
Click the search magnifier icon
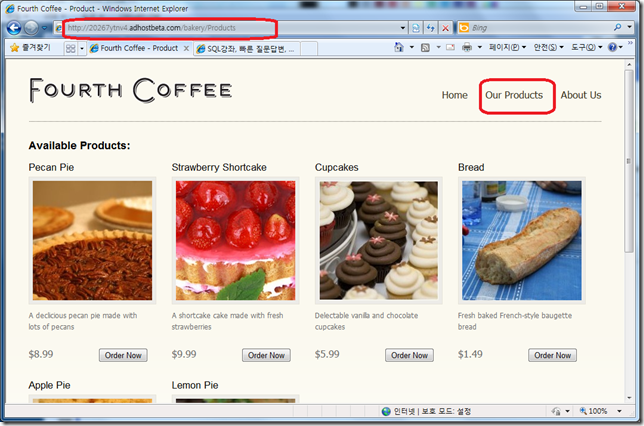pyautogui.click(x=617, y=28)
